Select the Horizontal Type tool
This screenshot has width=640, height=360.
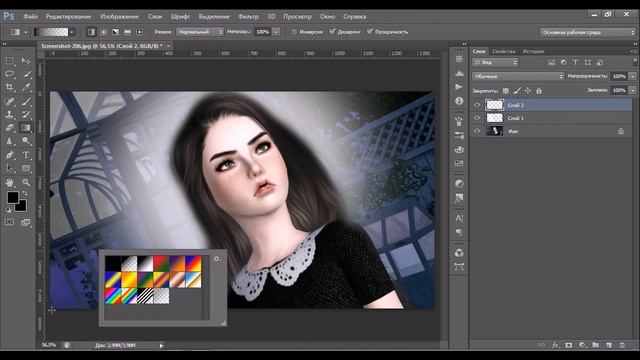26,155
